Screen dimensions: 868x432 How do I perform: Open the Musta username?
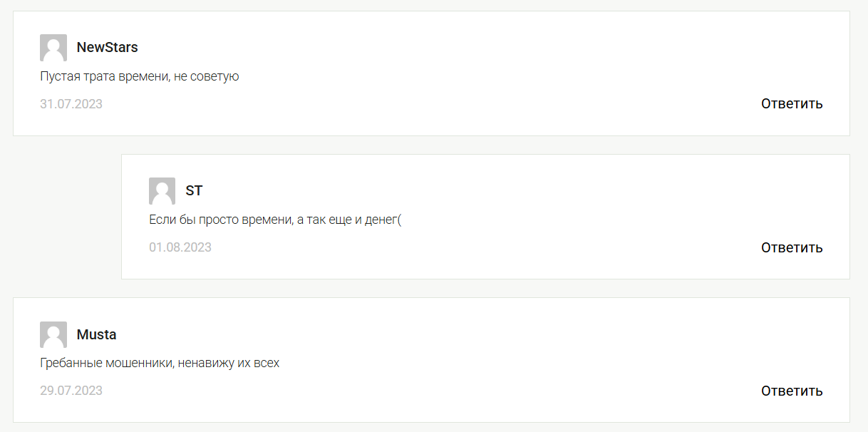[96, 334]
